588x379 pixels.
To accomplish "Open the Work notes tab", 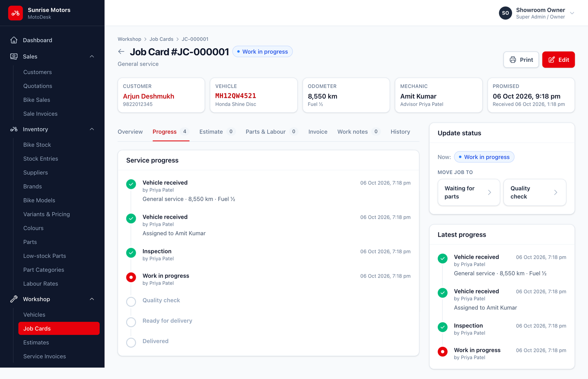I will (359, 132).
